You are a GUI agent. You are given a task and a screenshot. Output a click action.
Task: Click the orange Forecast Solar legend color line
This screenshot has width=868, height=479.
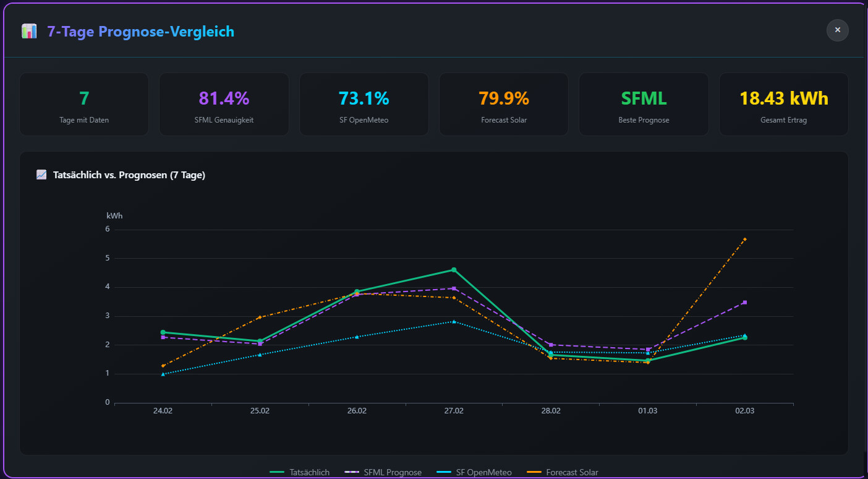[534, 472]
